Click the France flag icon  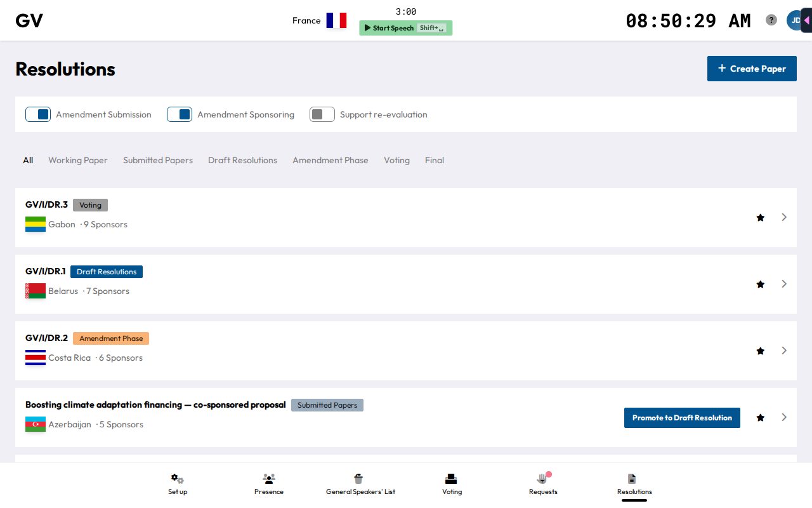point(336,20)
